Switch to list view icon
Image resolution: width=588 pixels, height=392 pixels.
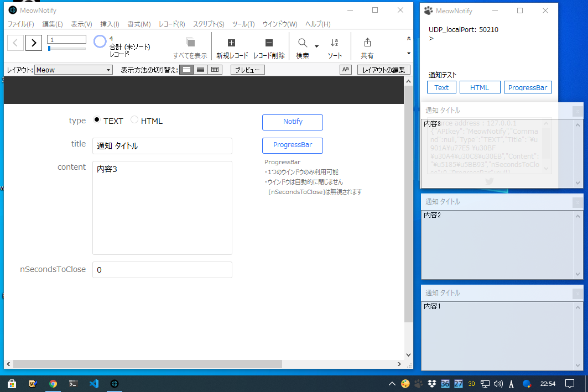coord(201,70)
